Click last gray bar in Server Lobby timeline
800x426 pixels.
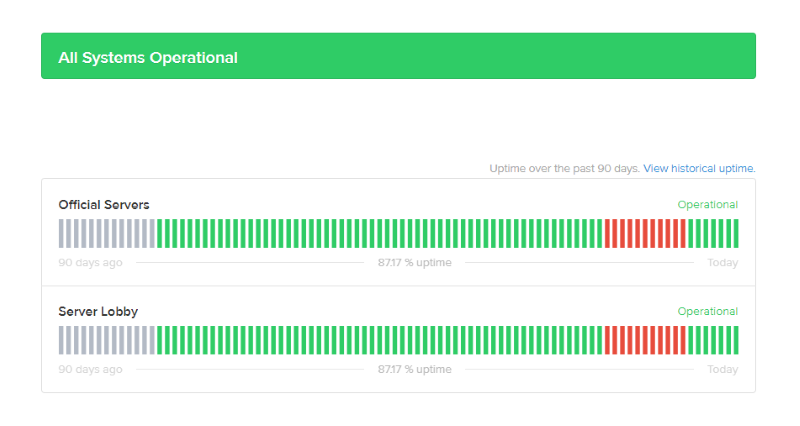[152, 340]
